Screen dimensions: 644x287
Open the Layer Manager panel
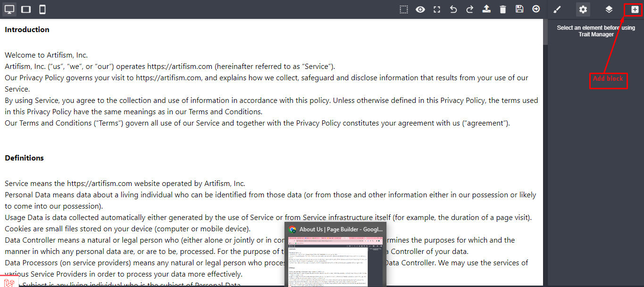609,9
